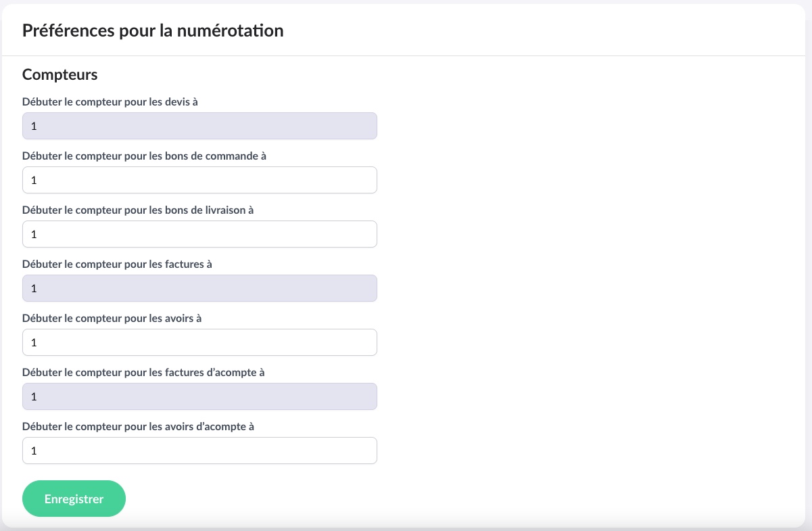
Task: Click the avoirs counter input field
Action: 199,342
